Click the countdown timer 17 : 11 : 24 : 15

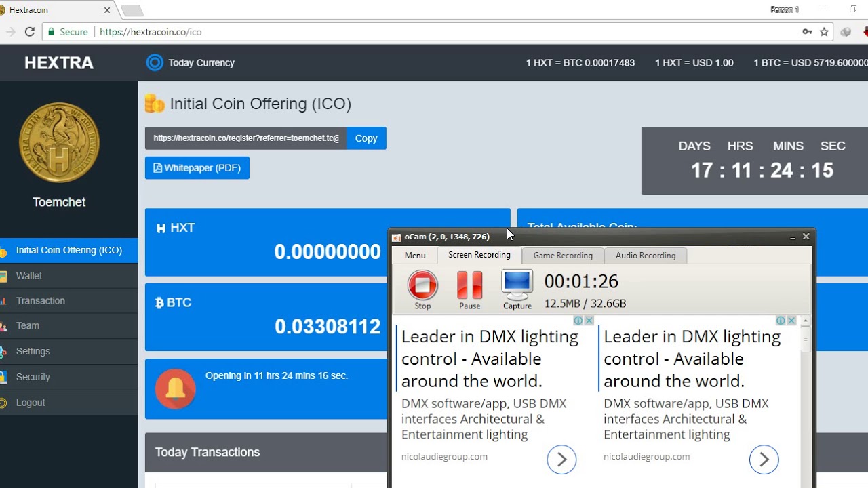click(x=762, y=170)
